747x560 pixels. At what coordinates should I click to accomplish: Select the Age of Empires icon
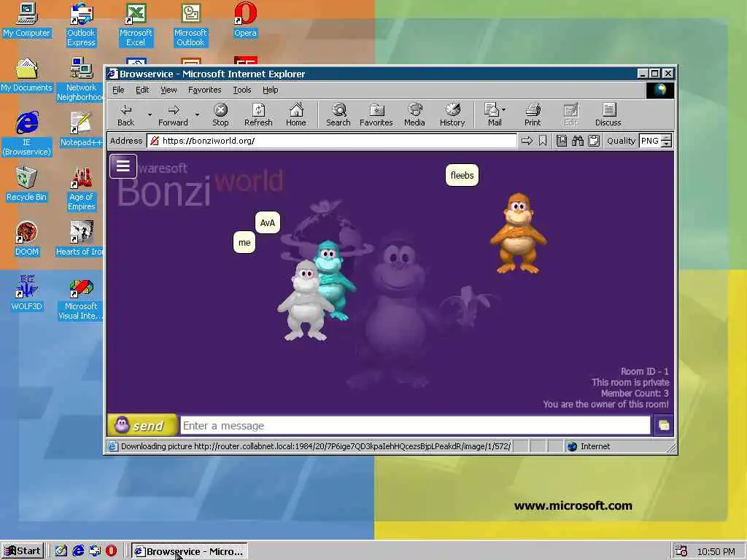tap(82, 189)
